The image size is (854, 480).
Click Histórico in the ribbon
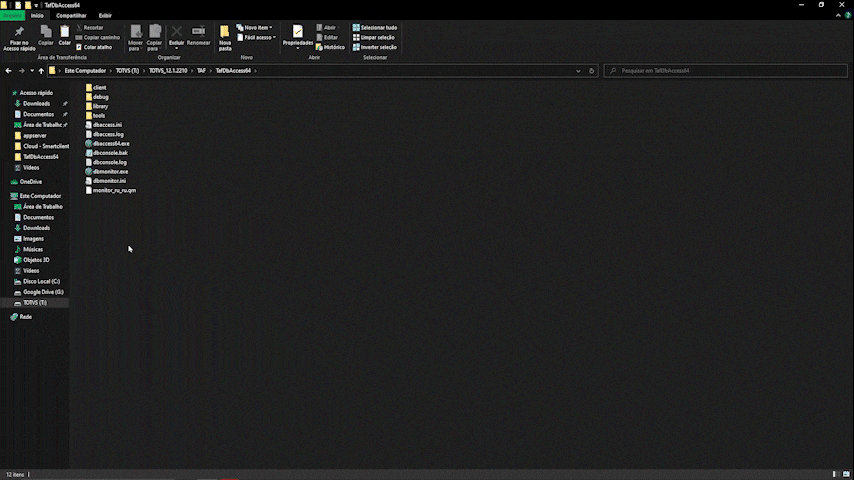coord(330,47)
